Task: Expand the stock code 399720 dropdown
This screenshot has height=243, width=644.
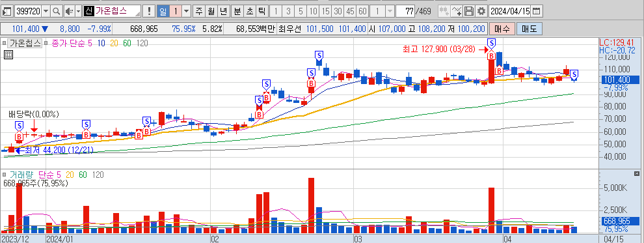Action: [x=46, y=11]
